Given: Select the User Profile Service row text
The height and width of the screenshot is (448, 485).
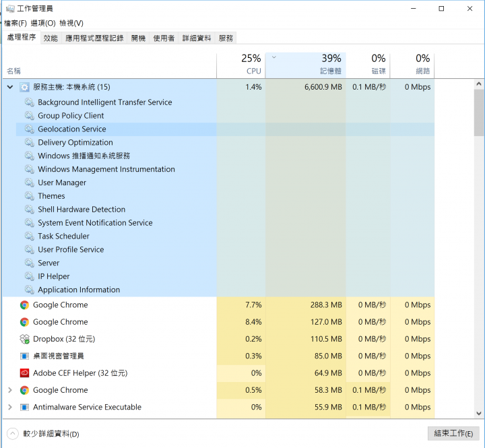Looking at the screenshot, I should click(x=71, y=249).
